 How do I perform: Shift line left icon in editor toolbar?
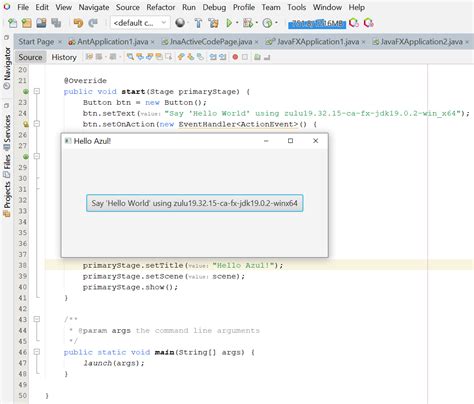click(x=213, y=57)
